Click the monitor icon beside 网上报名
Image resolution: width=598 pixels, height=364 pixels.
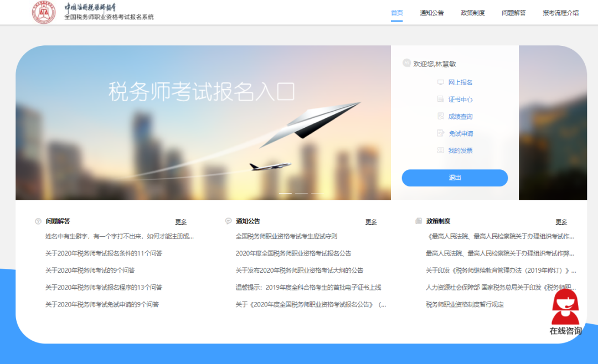(x=441, y=82)
